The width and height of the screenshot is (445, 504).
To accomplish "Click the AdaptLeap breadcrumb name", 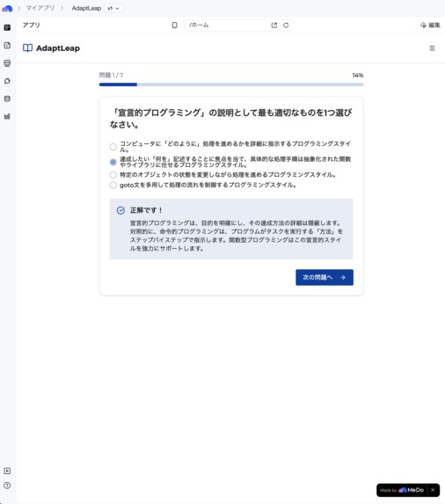I will point(86,9).
